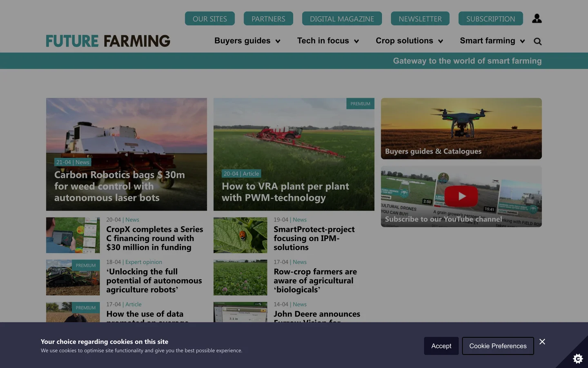
Task: Click the OUR SITES button
Action: (x=210, y=18)
